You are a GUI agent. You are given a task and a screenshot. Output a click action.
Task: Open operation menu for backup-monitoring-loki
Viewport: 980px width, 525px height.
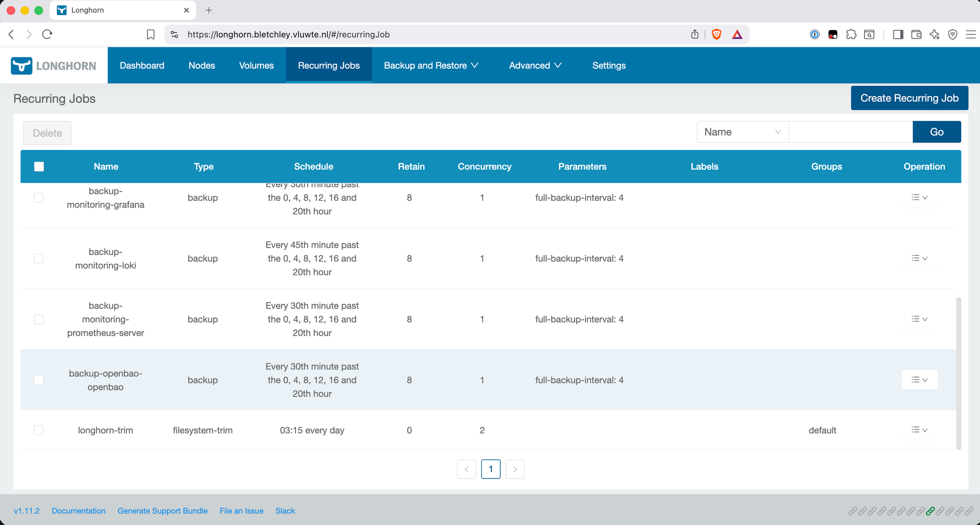919,258
